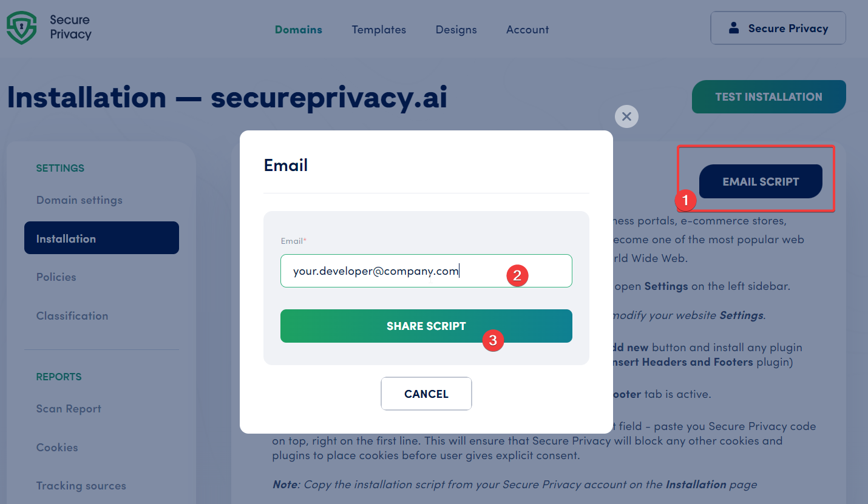Select Domain settings in the sidebar
This screenshot has height=504, width=868.
[x=80, y=200]
